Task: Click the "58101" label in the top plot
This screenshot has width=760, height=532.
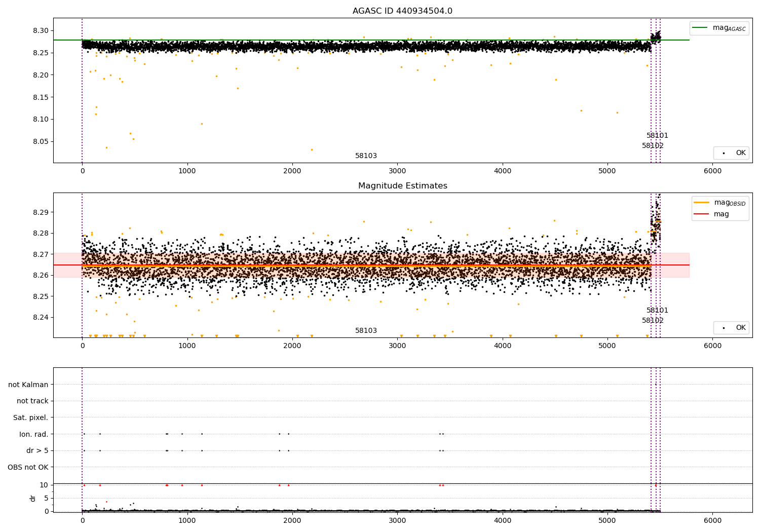Action: 657,136
